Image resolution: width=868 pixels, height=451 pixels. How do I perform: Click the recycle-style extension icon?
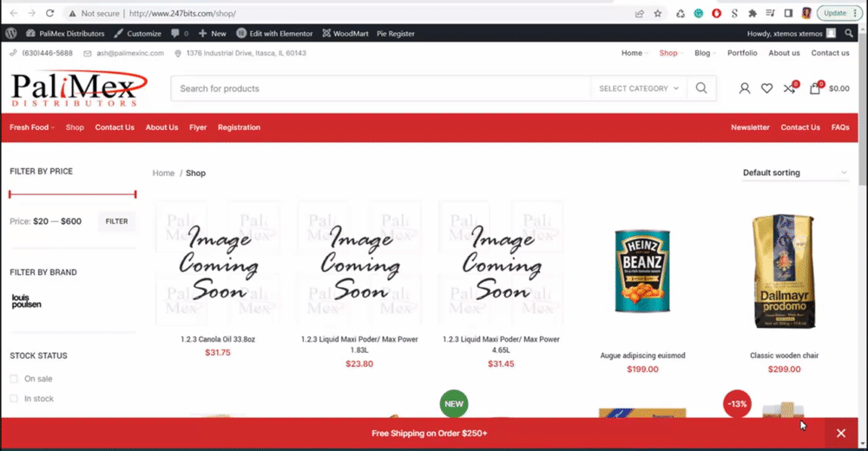[x=681, y=13]
